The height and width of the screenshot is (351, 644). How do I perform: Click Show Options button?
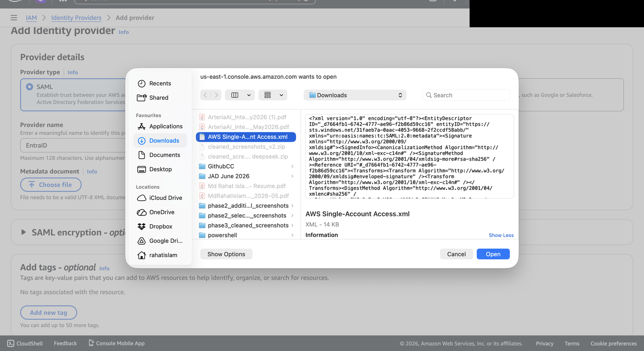[226, 254]
